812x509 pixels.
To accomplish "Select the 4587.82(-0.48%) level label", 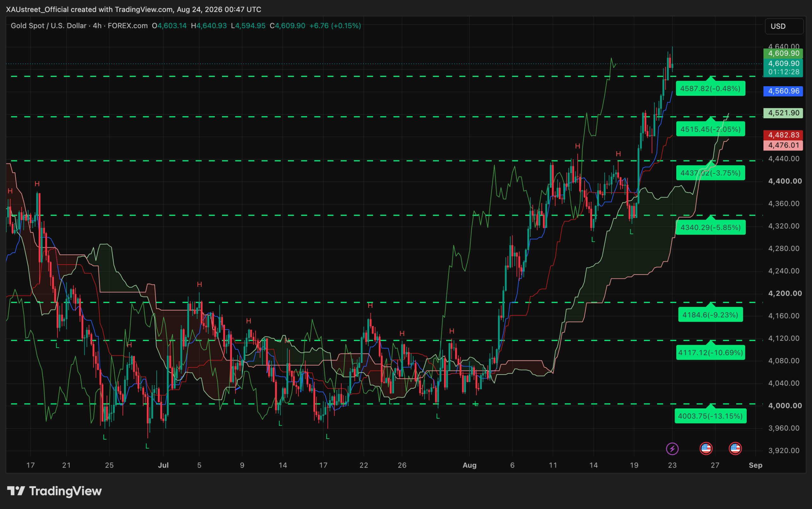I will click(710, 89).
